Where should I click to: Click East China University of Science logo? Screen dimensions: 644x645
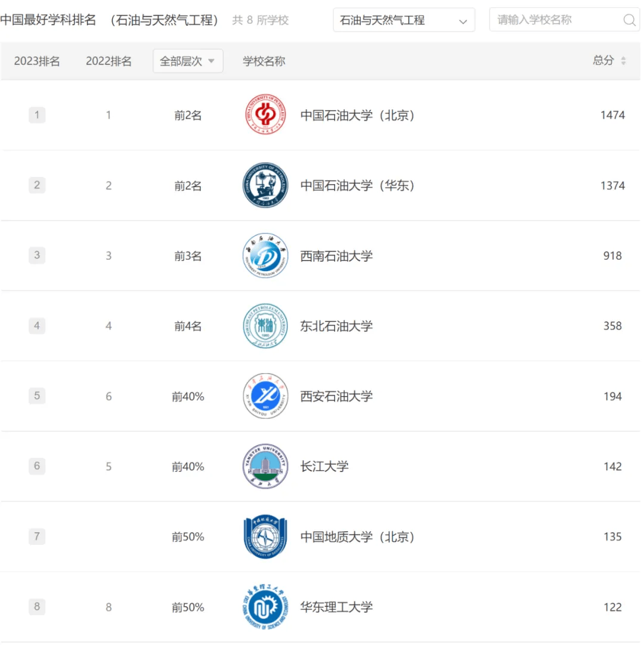[265, 607]
